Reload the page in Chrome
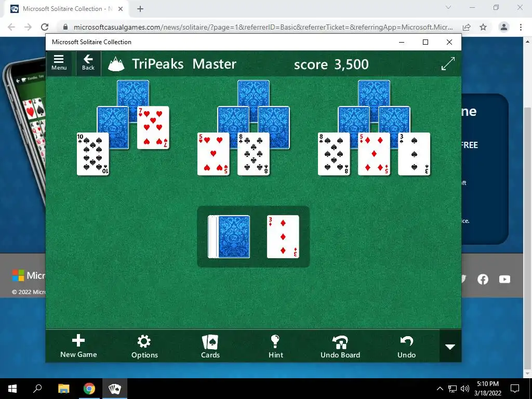Viewport: 532px width, 399px height. (45, 27)
